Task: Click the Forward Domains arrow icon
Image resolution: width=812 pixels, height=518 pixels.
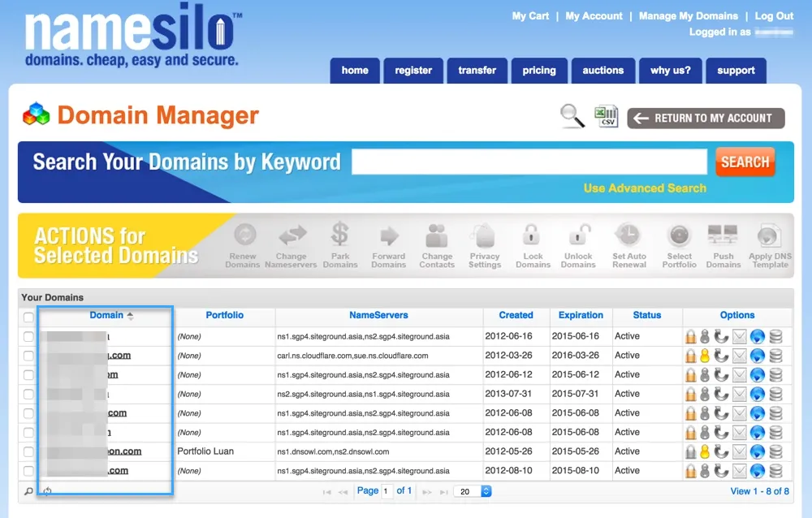Action: tap(390, 235)
